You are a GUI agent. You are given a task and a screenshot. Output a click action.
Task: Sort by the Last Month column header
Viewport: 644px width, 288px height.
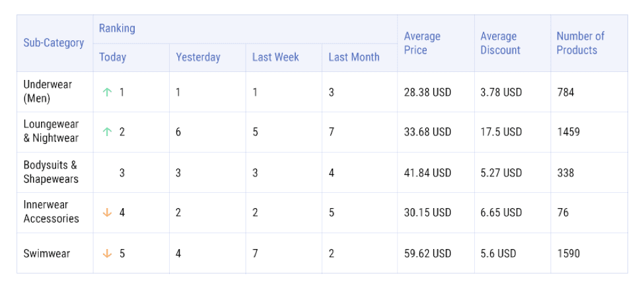[x=354, y=57]
